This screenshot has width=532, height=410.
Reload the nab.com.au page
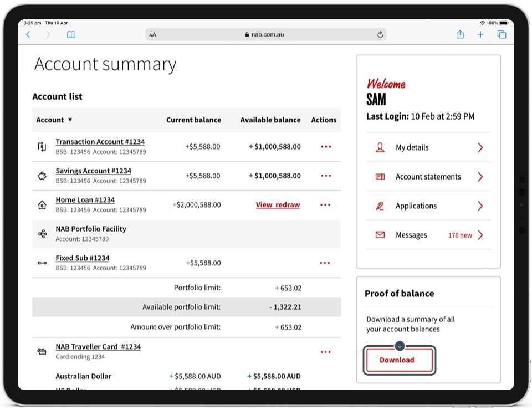click(x=380, y=34)
